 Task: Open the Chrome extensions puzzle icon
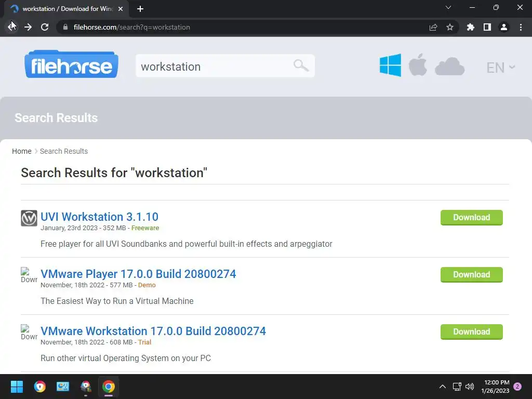click(471, 27)
